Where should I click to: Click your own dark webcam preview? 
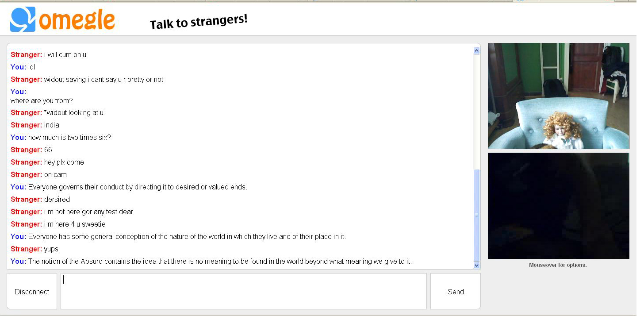click(558, 206)
